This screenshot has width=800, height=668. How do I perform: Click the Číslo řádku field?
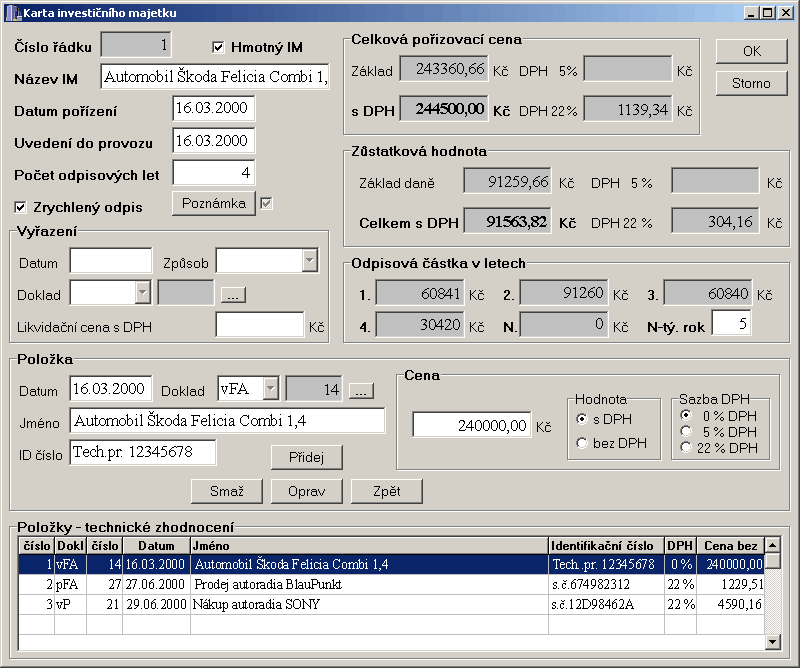136,44
